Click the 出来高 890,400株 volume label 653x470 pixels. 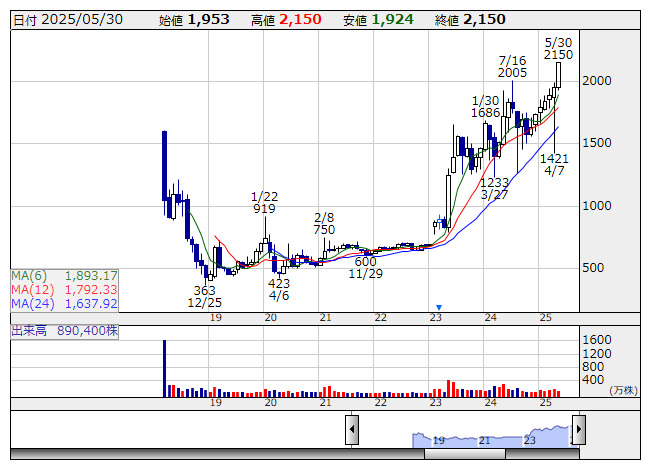tap(65, 331)
